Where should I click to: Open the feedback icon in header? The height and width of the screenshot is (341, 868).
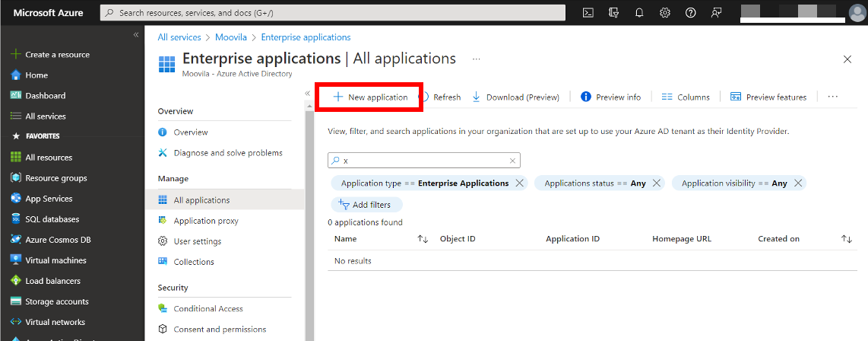pyautogui.click(x=716, y=13)
